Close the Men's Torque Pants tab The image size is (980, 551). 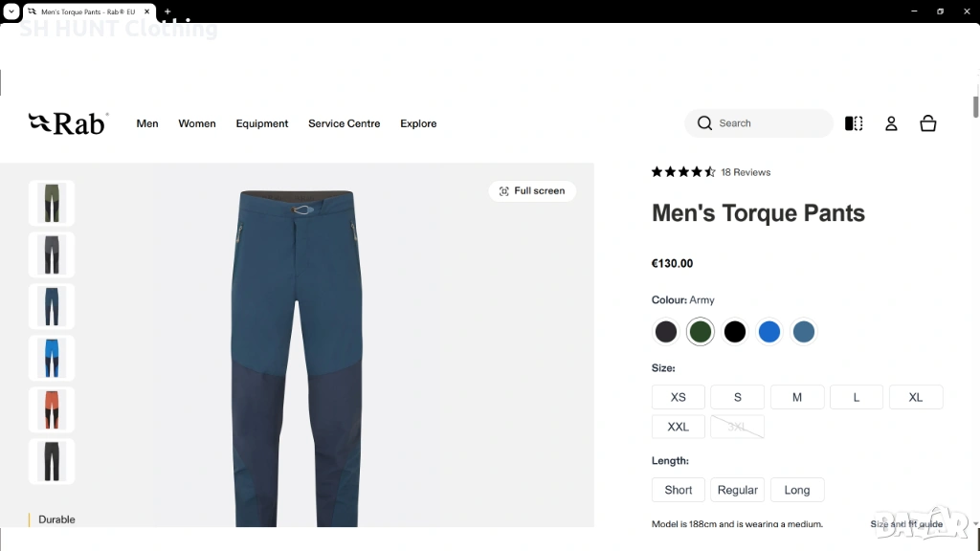(x=147, y=11)
